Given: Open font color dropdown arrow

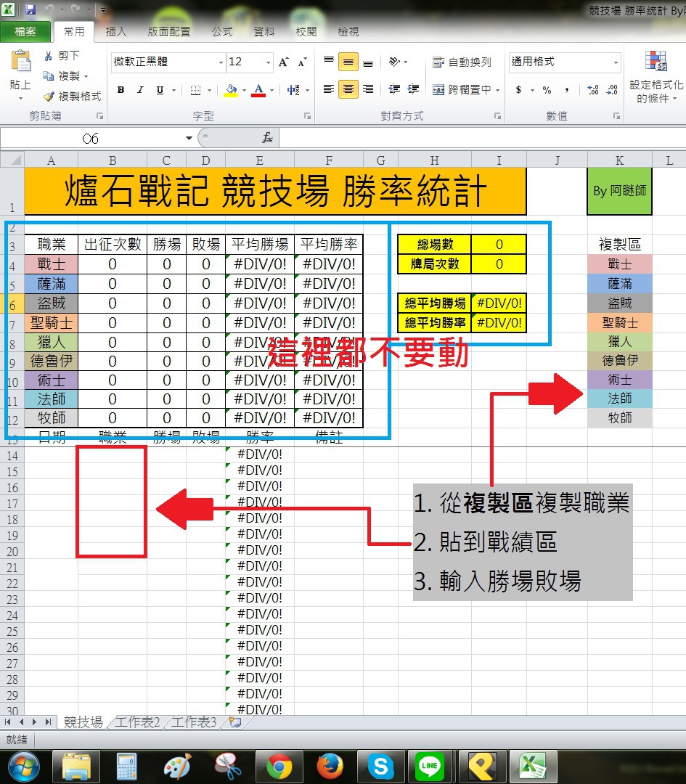Looking at the screenshot, I should [272, 91].
